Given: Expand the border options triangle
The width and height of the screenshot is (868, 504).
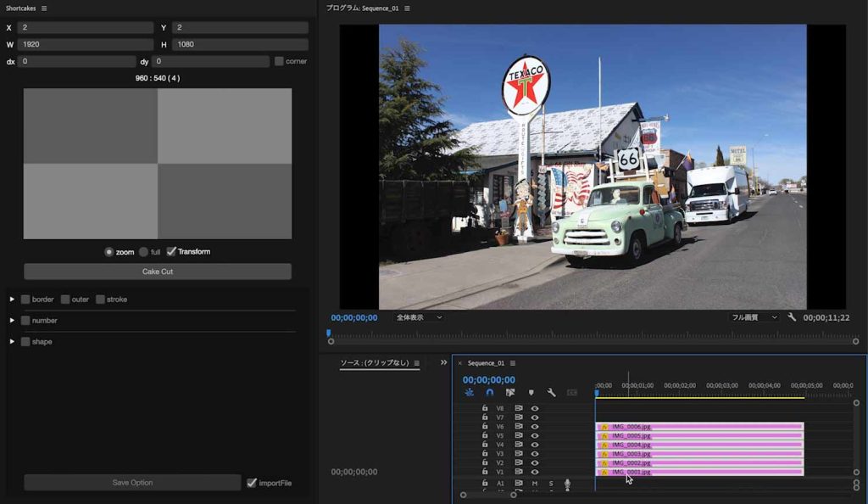Looking at the screenshot, I should click(x=12, y=300).
